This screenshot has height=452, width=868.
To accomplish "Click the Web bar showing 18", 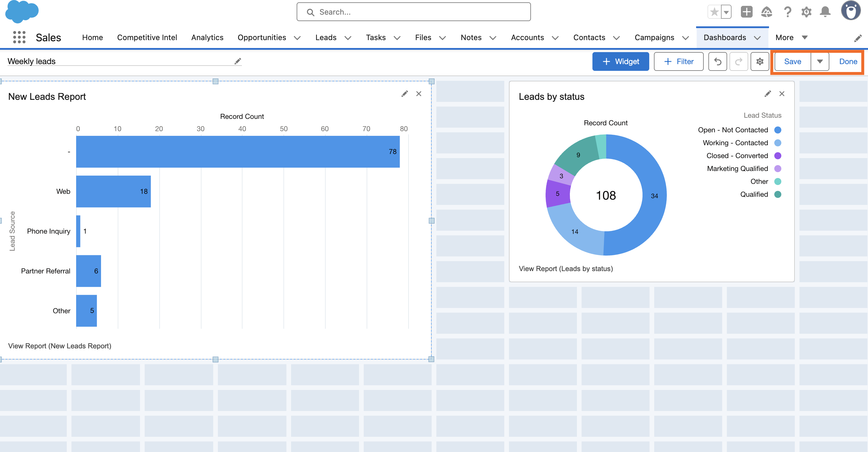I will [x=113, y=191].
